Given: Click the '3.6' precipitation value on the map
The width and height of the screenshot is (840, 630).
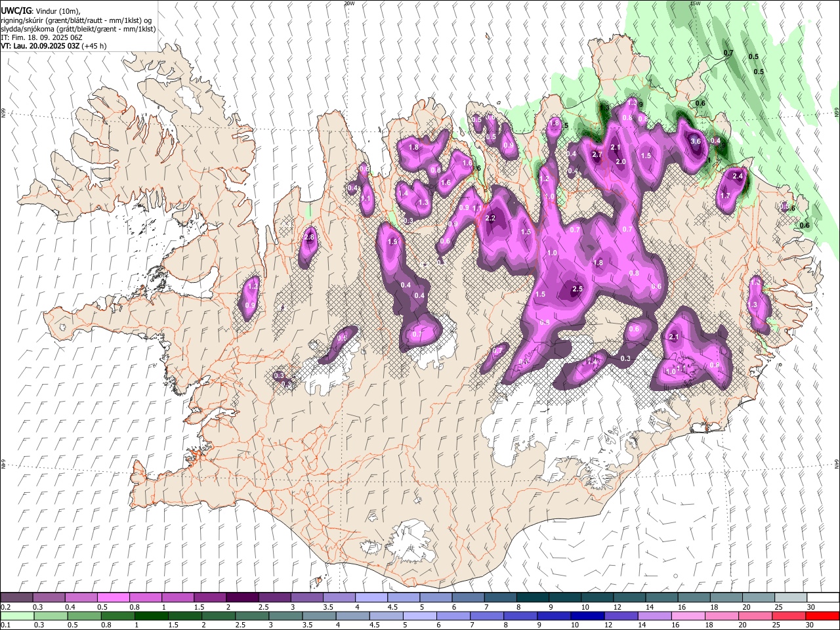Looking at the screenshot, I should click(x=696, y=141).
